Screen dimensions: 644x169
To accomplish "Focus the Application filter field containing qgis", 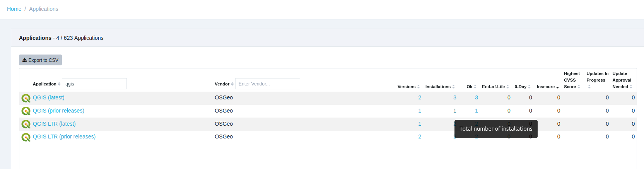I will point(94,84).
